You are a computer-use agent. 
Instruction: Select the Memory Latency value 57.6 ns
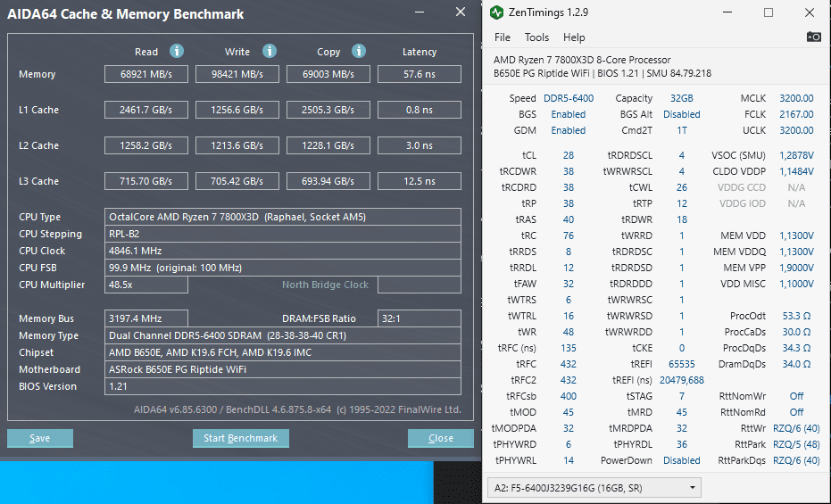point(420,74)
